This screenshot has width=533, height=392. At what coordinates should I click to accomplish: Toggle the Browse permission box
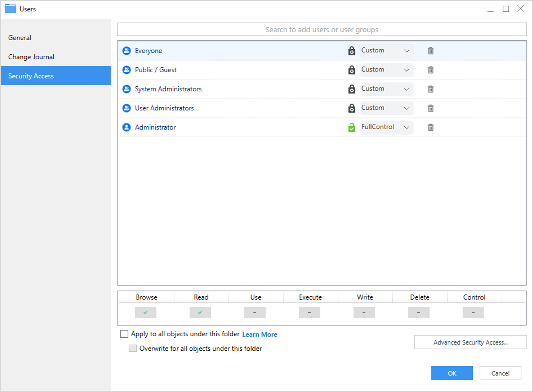point(145,313)
